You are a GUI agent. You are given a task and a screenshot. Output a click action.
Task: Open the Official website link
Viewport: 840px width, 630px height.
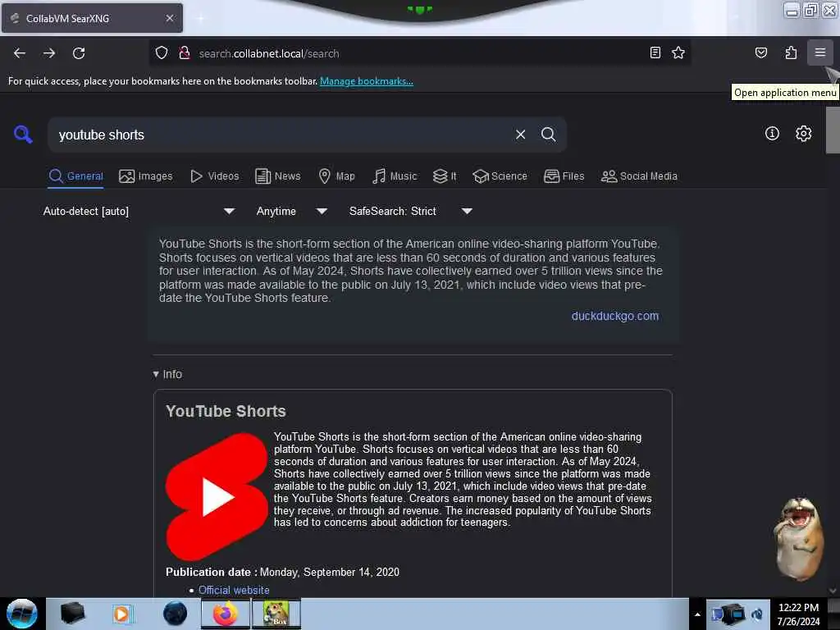pos(234,590)
